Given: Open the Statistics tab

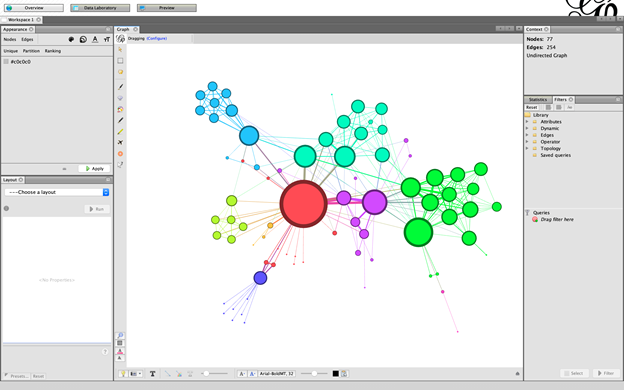Looking at the screenshot, I should tap(538, 99).
